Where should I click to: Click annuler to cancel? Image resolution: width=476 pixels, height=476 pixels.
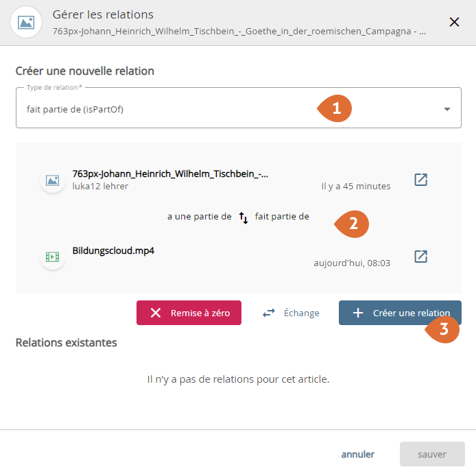[358, 454]
